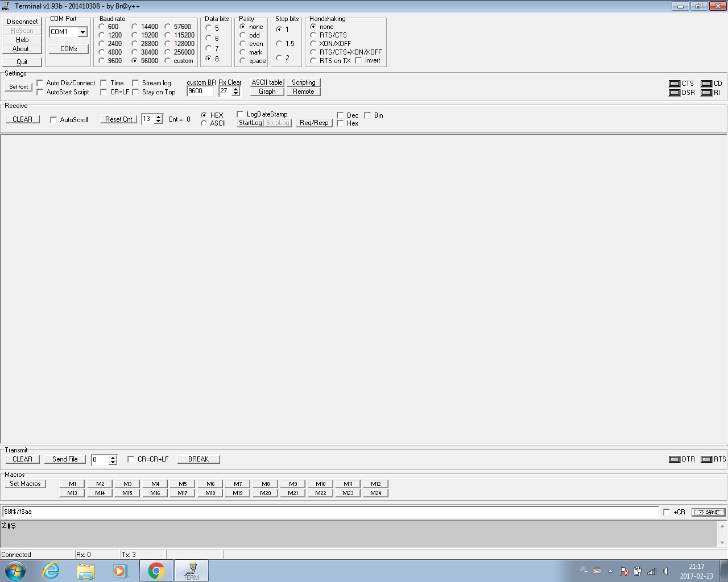Open Internet Explorer from the taskbar

(51, 571)
